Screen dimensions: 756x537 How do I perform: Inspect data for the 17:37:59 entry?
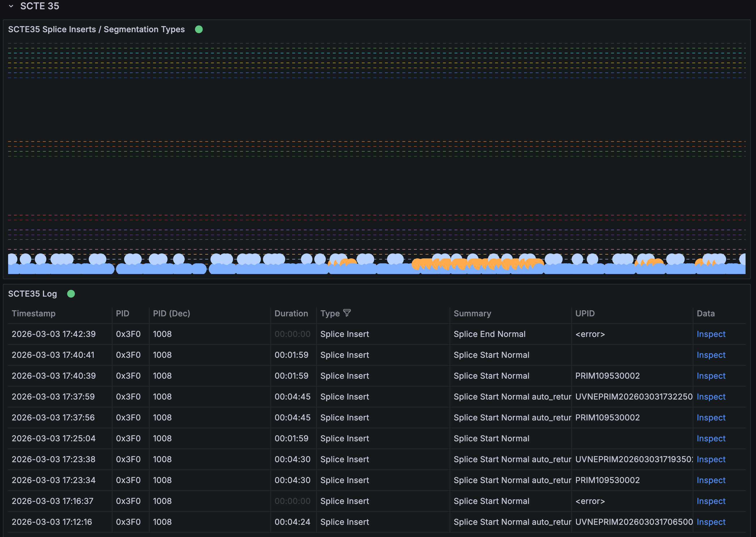[711, 396]
